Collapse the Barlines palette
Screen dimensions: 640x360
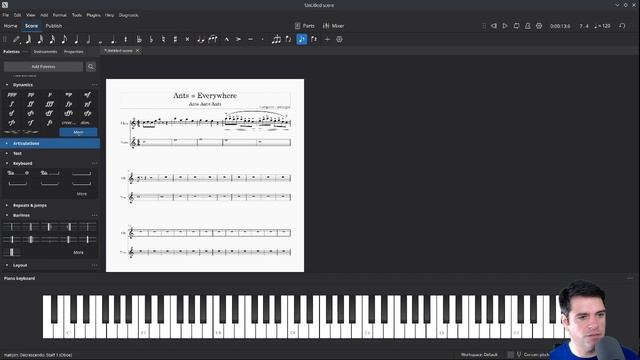(7, 215)
